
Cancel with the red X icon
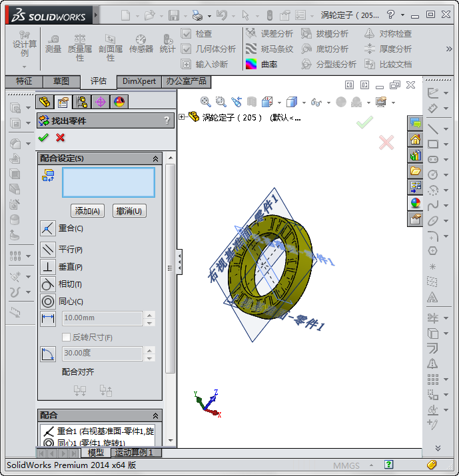61,137
